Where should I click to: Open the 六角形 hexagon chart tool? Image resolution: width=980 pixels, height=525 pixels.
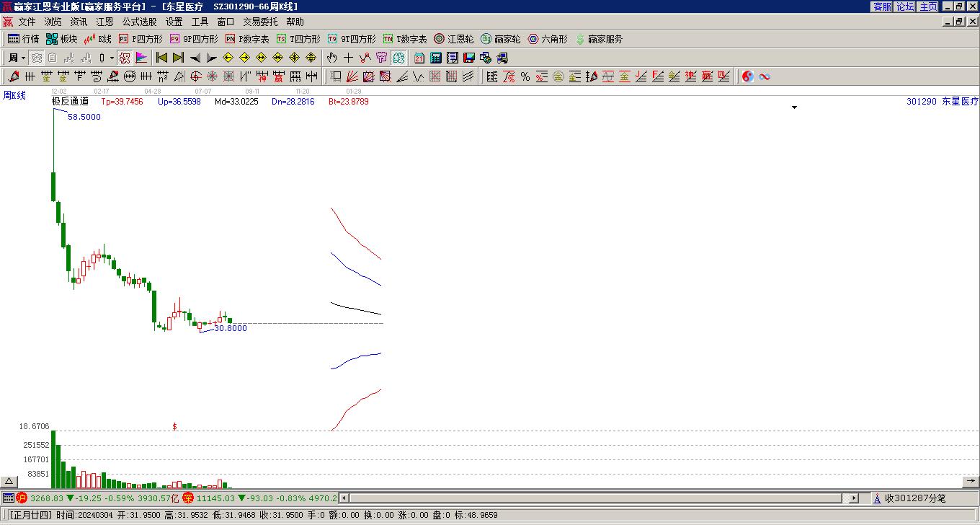click(x=548, y=39)
